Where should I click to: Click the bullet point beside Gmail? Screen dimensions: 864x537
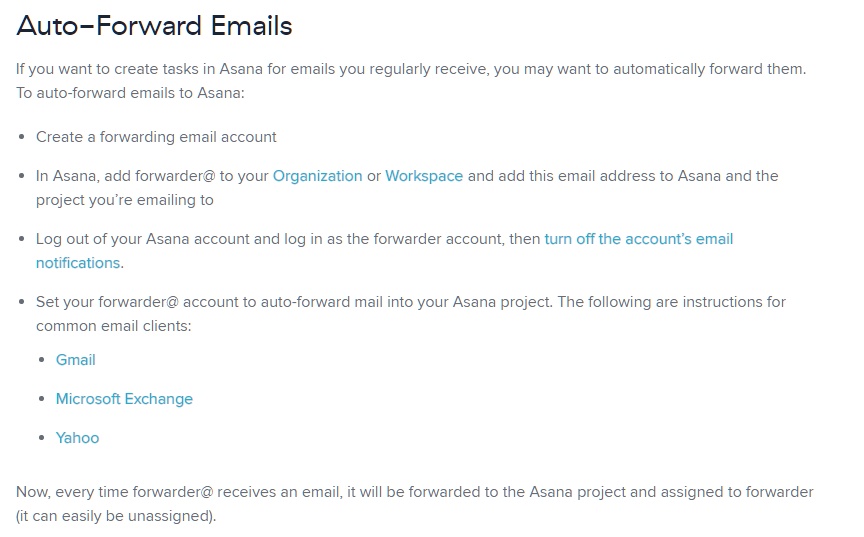point(42,360)
